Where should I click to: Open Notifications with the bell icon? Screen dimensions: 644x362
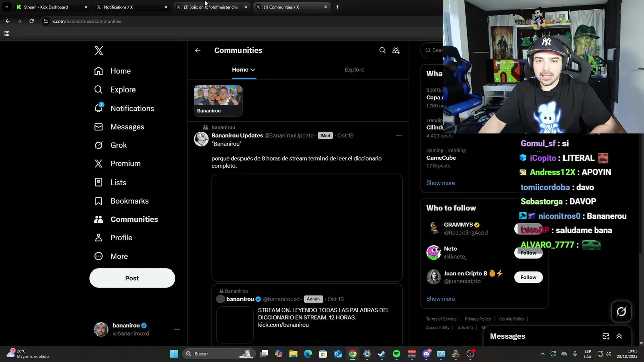pos(99,108)
